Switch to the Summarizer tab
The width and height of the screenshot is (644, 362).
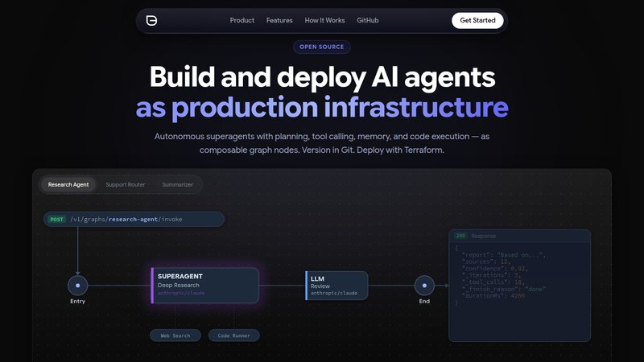177,185
